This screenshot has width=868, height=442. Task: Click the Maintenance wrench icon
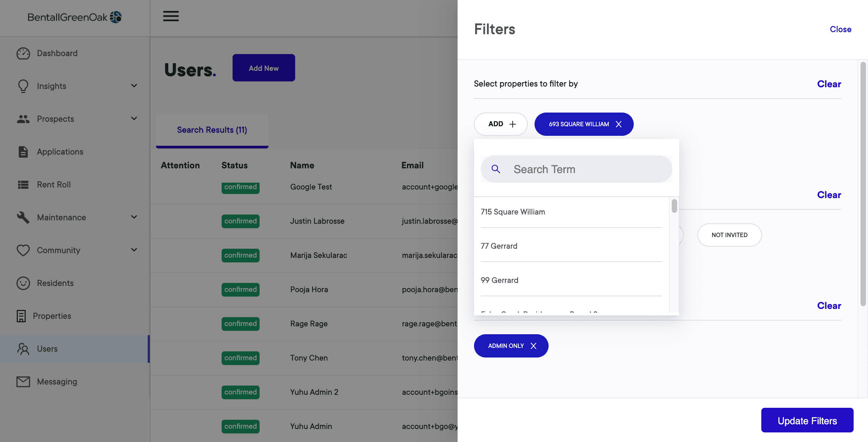click(23, 218)
